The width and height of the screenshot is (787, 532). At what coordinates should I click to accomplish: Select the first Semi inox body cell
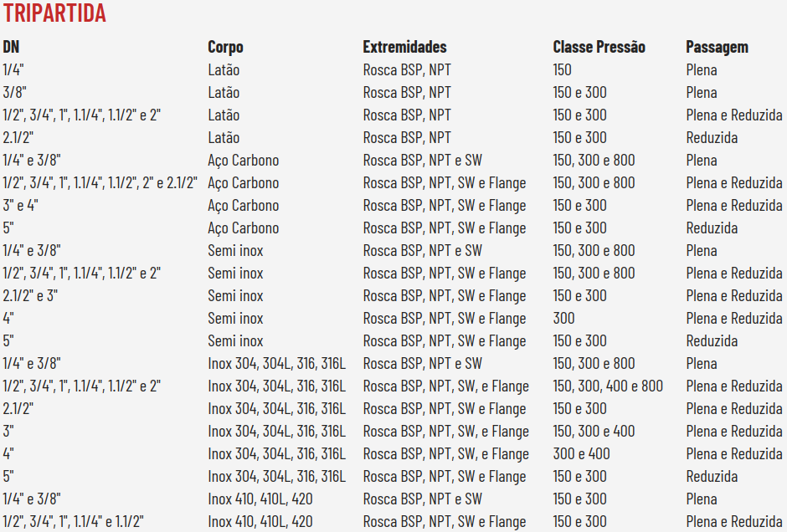coord(235,251)
